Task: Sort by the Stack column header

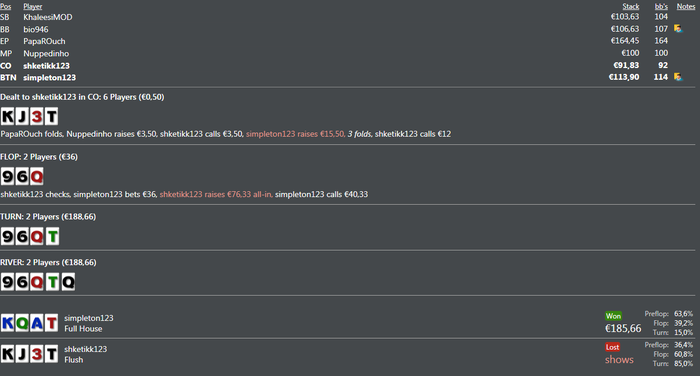Action: [x=630, y=6]
